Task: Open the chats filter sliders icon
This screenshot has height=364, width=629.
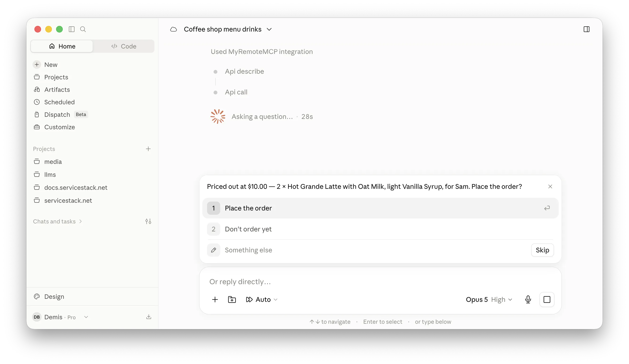Action: [148, 221]
